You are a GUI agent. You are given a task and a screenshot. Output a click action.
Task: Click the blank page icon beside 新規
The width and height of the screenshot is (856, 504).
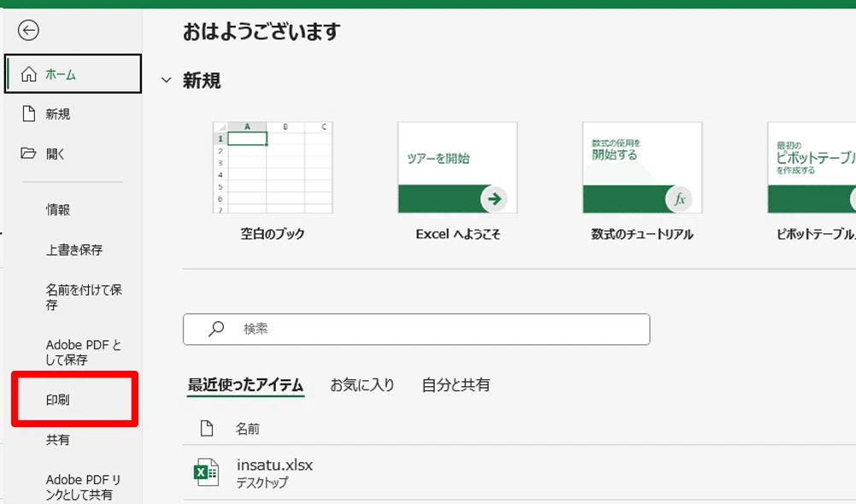[x=28, y=114]
